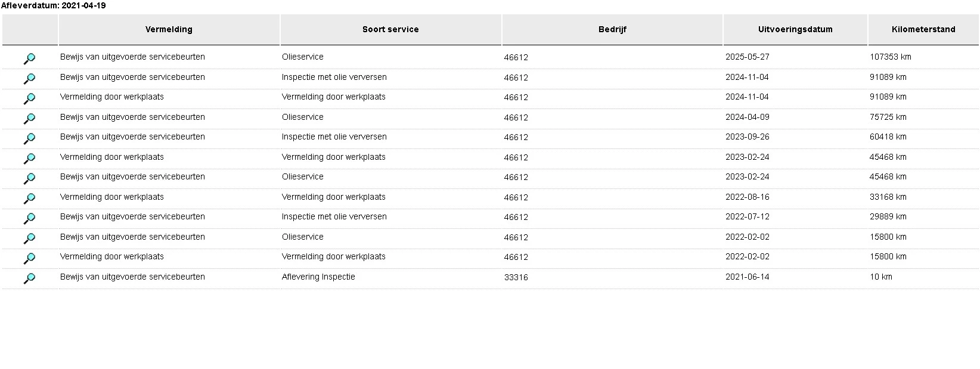Click the Vermelding column header

(x=169, y=29)
